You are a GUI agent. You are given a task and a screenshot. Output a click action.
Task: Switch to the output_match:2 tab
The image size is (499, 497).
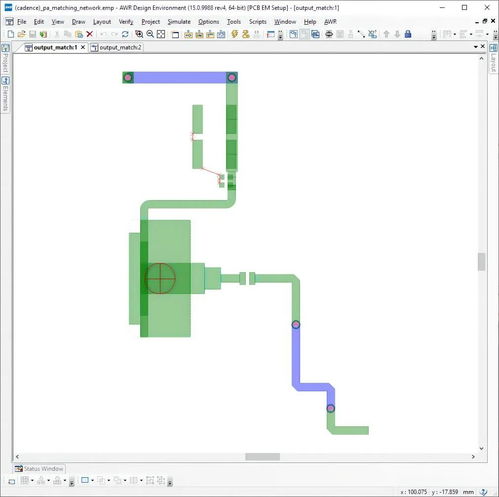[x=117, y=47]
